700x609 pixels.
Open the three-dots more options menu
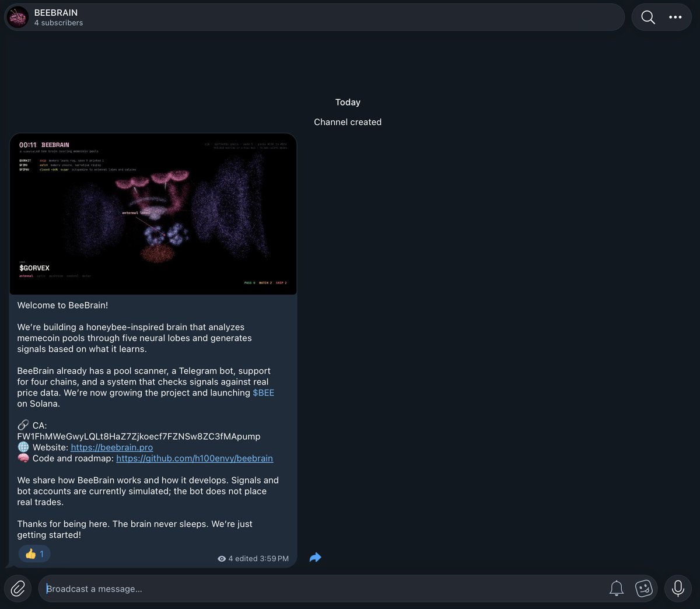[675, 17]
